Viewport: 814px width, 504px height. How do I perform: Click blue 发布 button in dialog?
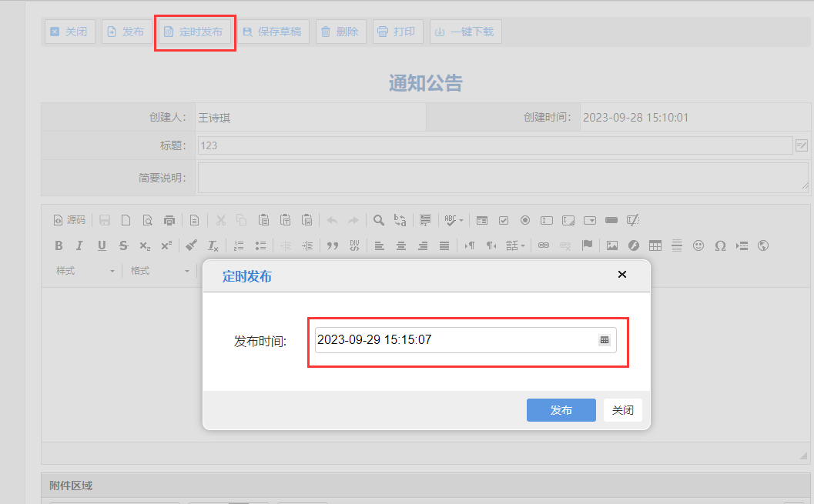point(561,410)
